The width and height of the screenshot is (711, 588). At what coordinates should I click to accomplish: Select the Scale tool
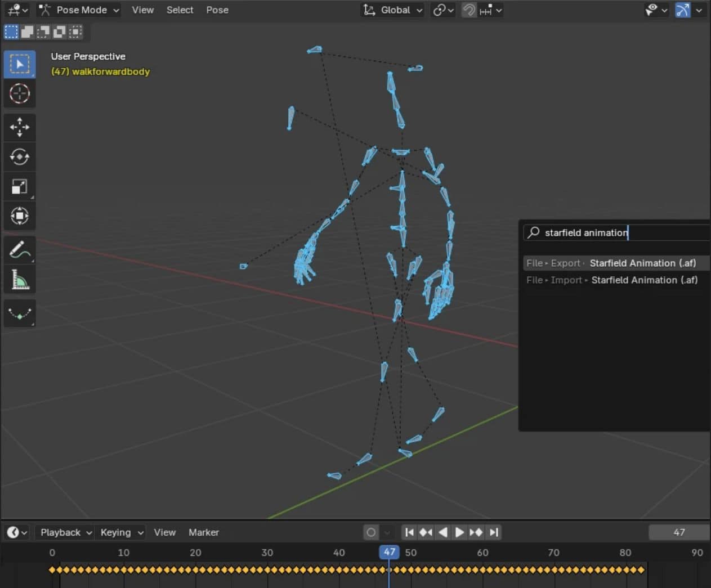point(20,186)
